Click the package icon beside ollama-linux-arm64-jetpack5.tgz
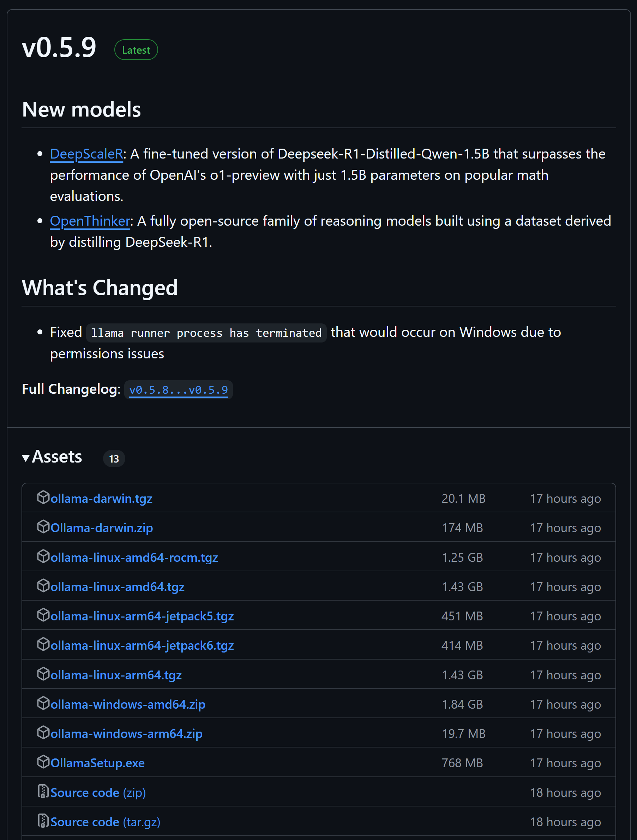 (43, 615)
